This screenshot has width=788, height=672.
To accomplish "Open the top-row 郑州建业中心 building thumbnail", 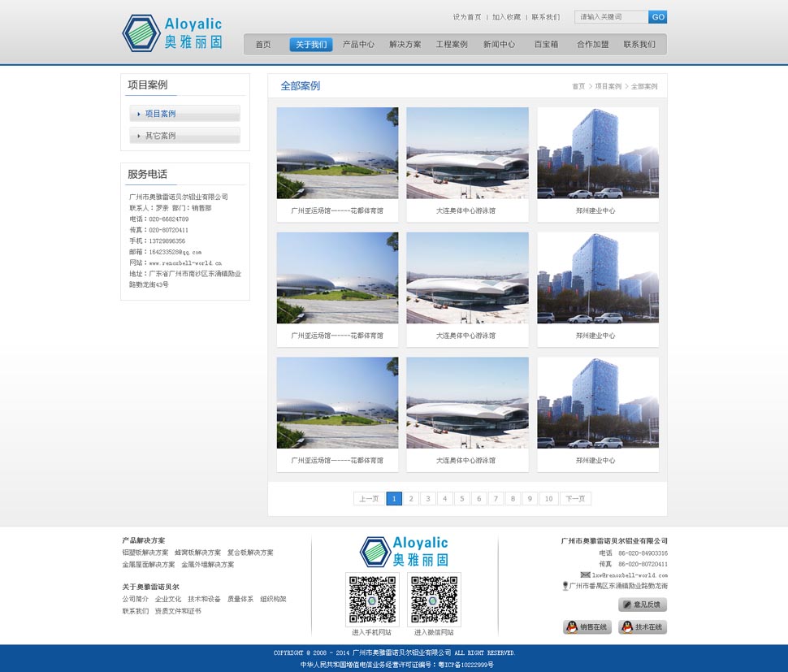I will (x=597, y=154).
